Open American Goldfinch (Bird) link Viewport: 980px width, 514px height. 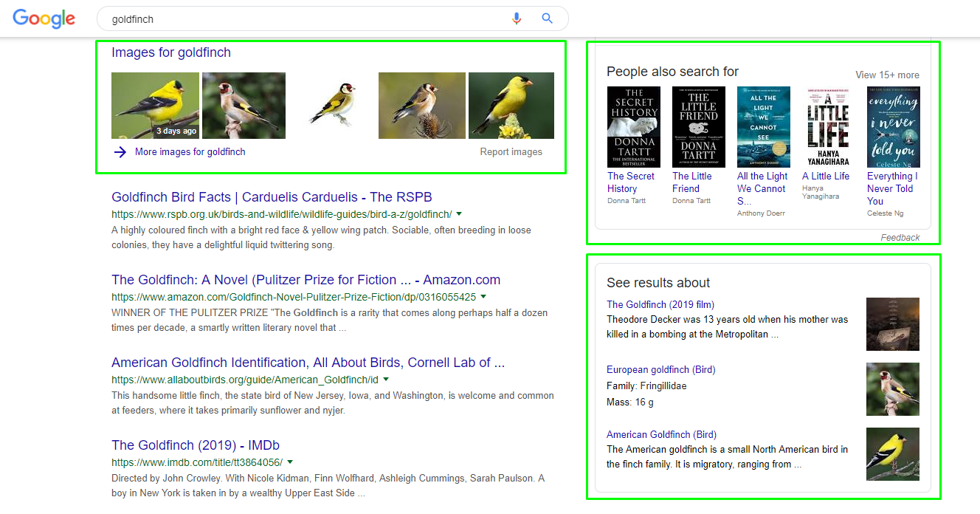(x=661, y=434)
